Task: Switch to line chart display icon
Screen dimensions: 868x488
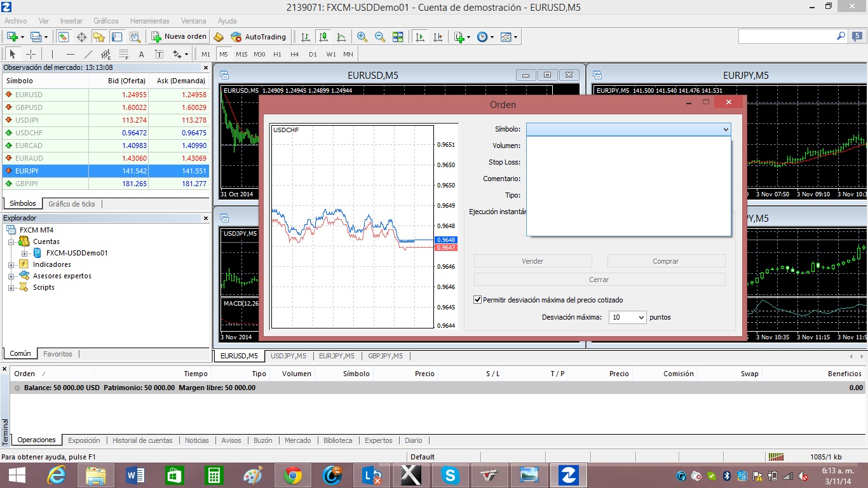Action: click(x=341, y=37)
